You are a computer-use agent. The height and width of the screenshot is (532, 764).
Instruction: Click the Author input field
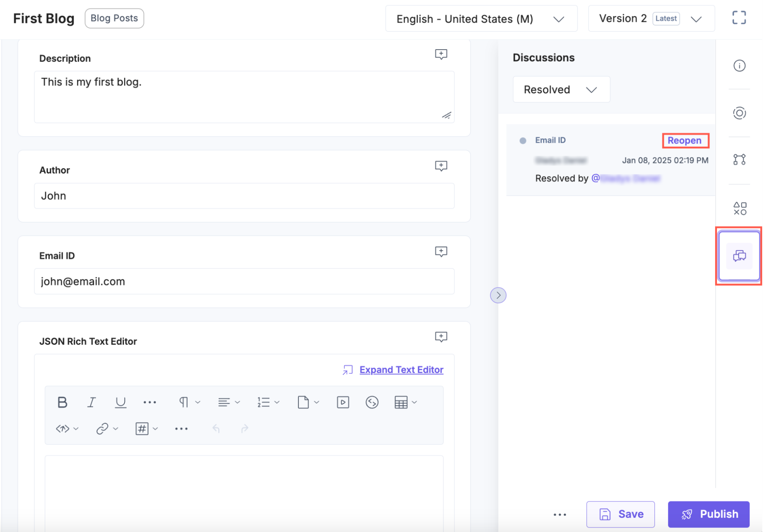[244, 196]
